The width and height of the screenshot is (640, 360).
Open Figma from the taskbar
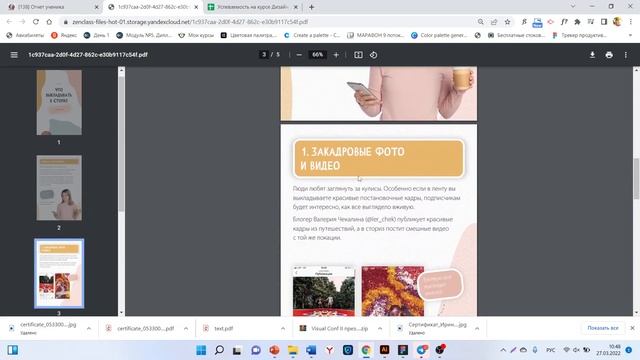[403, 350]
